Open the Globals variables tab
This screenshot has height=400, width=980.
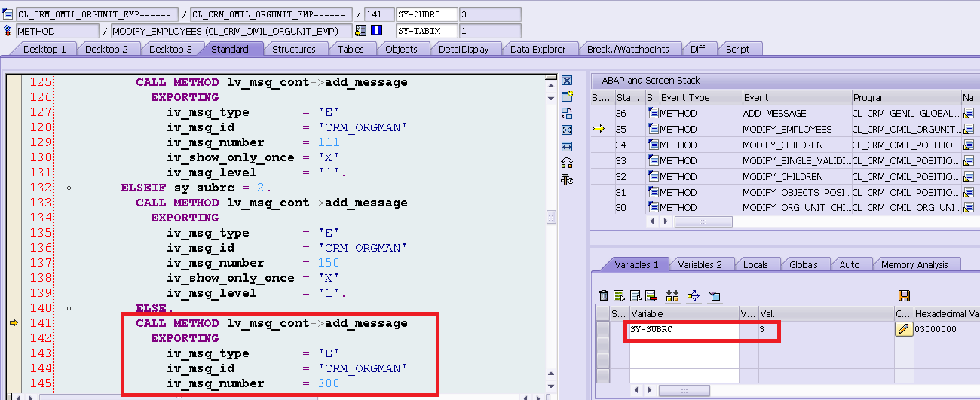804,264
